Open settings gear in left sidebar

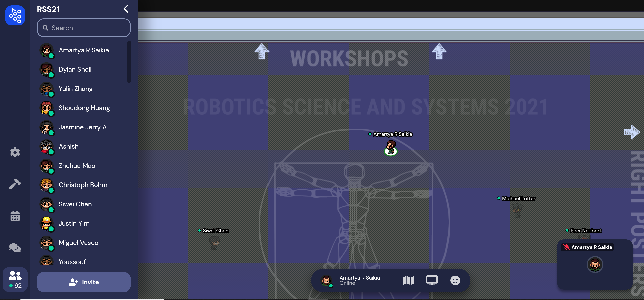click(x=15, y=152)
